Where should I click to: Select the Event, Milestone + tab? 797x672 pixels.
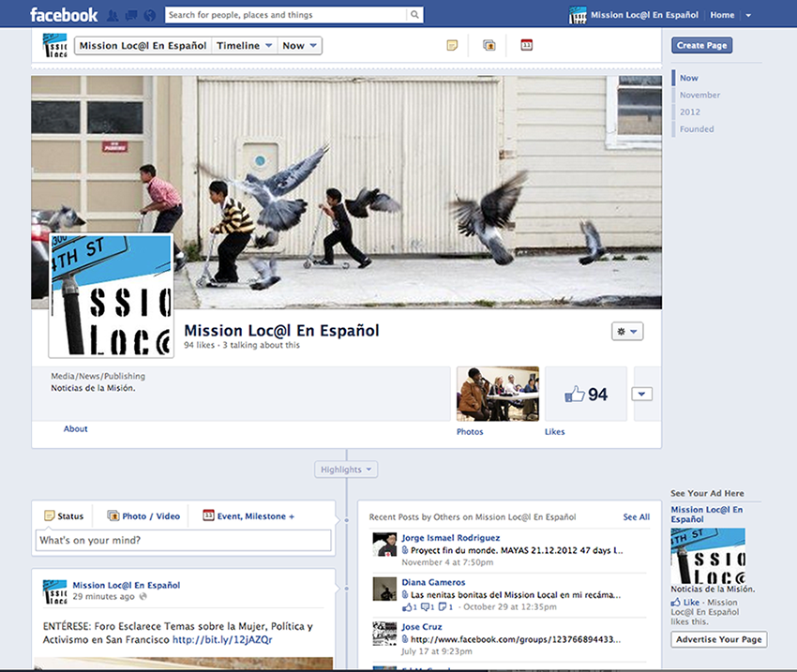point(248,515)
